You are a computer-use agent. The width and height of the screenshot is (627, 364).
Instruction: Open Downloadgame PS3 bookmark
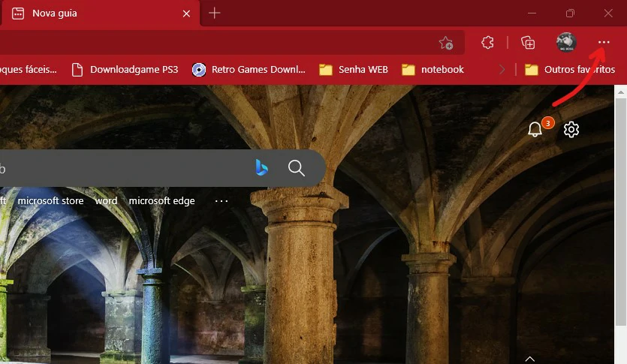click(x=125, y=70)
